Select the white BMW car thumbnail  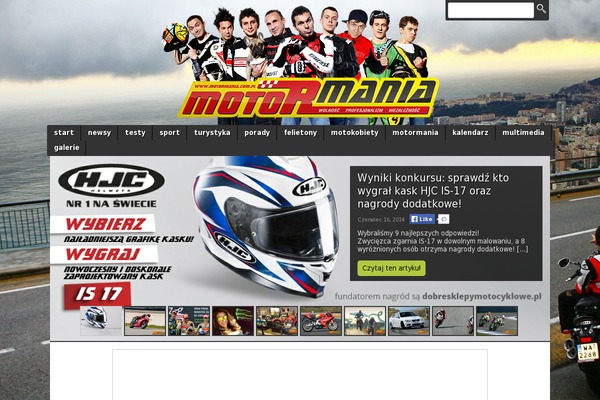(x=409, y=321)
